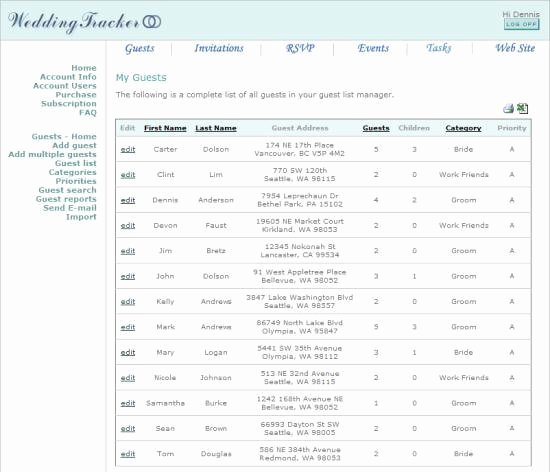Image resolution: width=550 pixels, height=472 pixels.
Task: Click Add guest in the sidebar
Action: pos(74,145)
